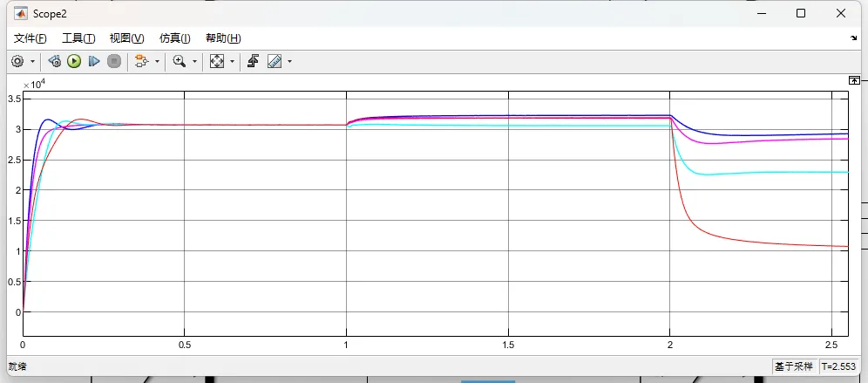Expand the zoom tool dropdown arrow
The image size is (868, 383).
click(194, 61)
